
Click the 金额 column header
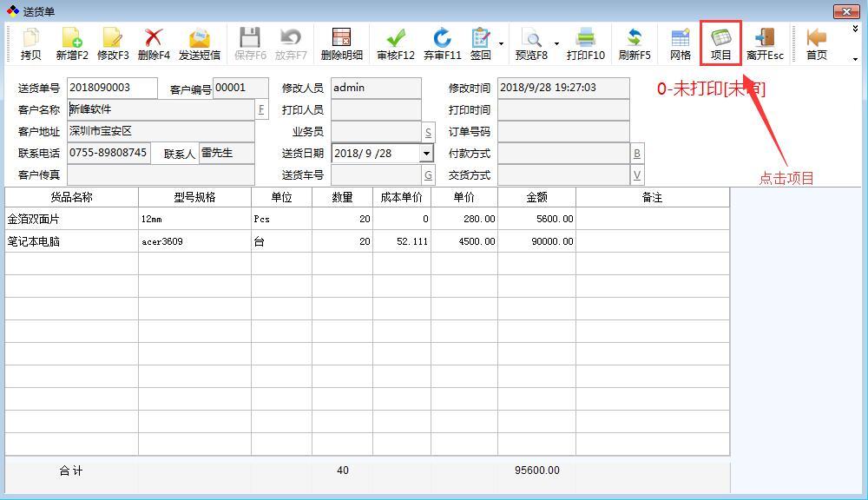[x=537, y=198]
